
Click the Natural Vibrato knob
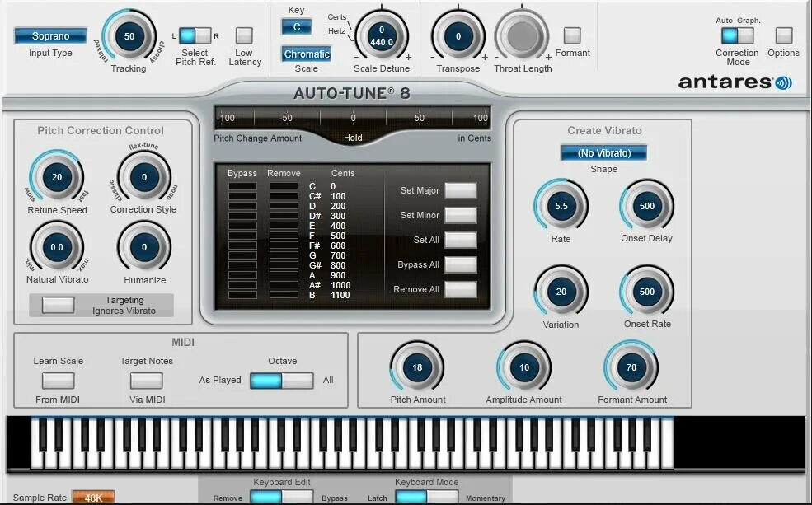click(57, 247)
